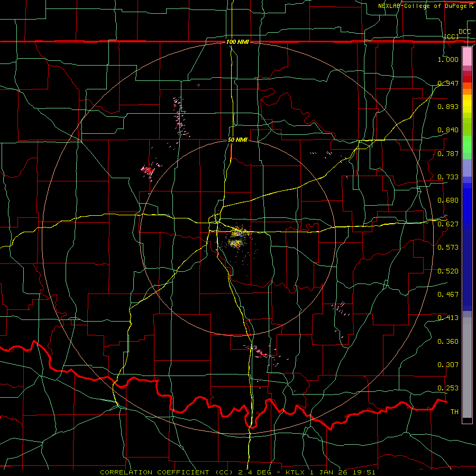Viewport: 476px width, 476px height.
Task: Click the 0.893 scale value
Action: click(448, 106)
